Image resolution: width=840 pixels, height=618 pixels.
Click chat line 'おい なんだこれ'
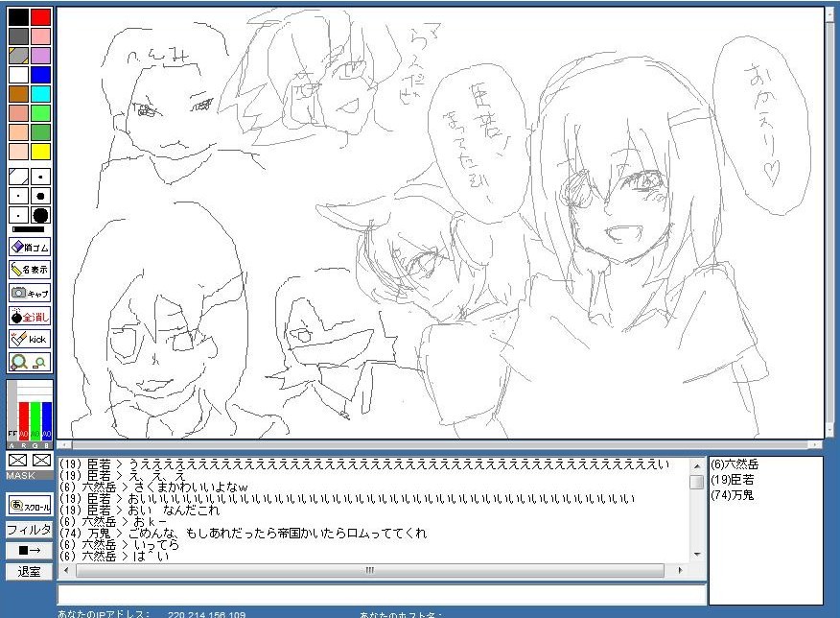(174, 511)
